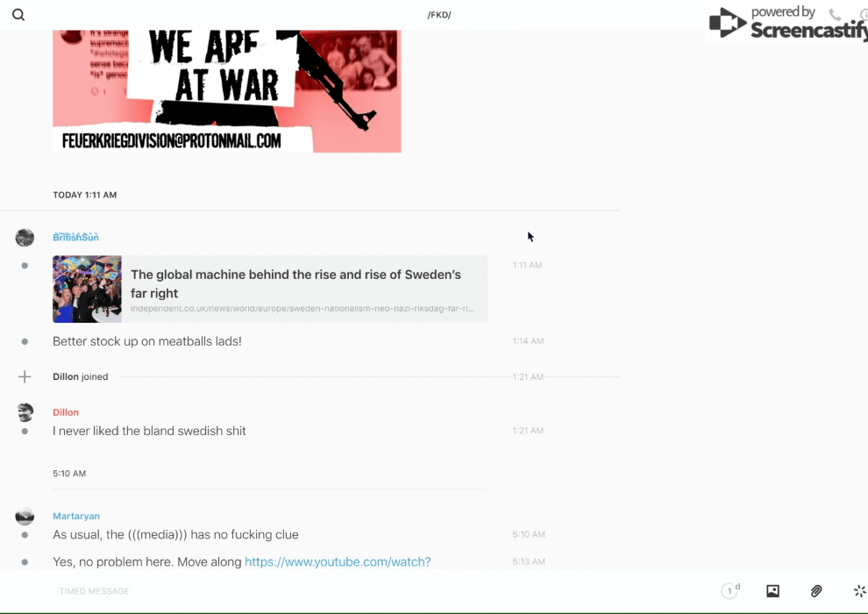Click Martaryan's avatar picture
This screenshot has width=868, height=614.
pos(25,517)
